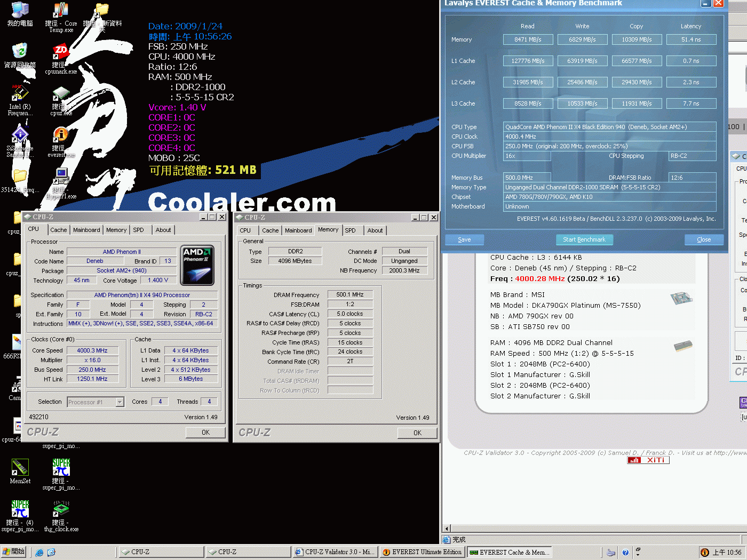Click Memory Latency 51.4 ns cell
Image resolution: width=747 pixels, height=560 pixels.
pyautogui.click(x=691, y=39)
